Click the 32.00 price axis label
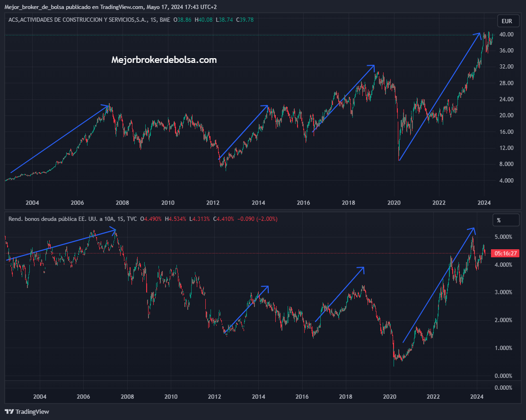526x420 pixels. 507,66
